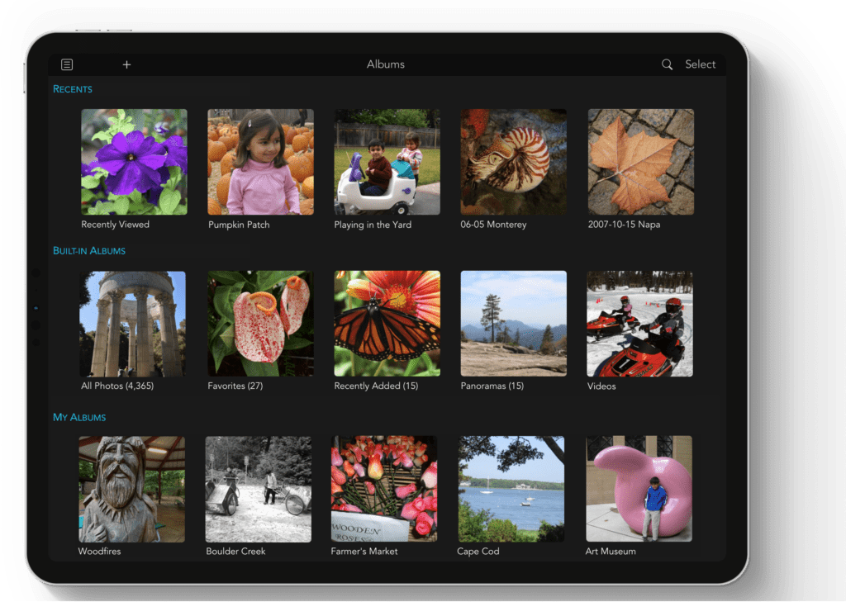This screenshot has width=846, height=616.
Task: Open 2007-10-15 Napa album thumbnail
Action: coord(641,162)
